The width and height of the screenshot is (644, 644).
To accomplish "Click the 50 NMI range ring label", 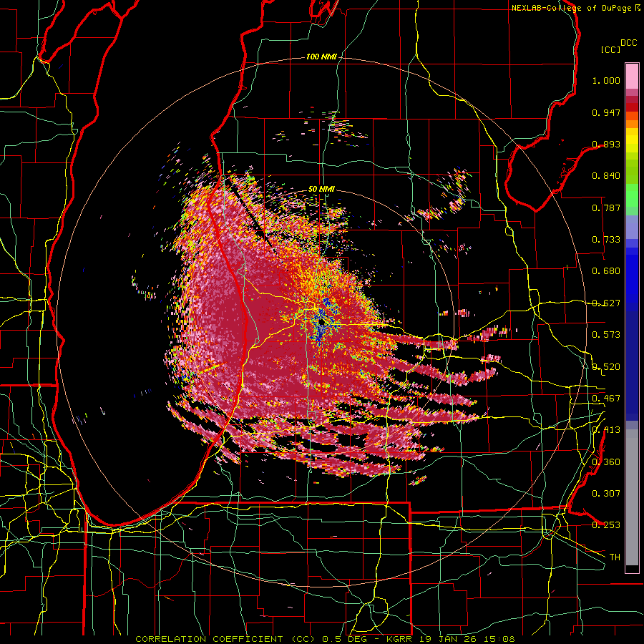I will [321, 190].
